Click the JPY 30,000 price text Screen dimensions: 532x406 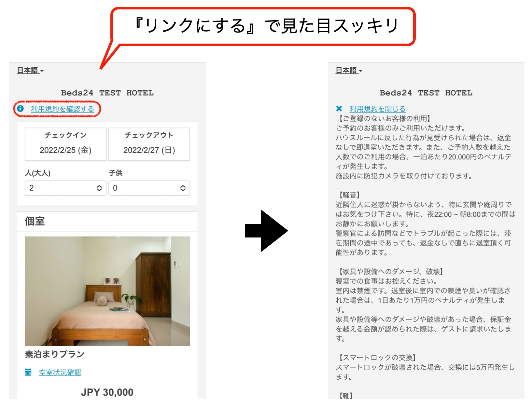(x=107, y=392)
